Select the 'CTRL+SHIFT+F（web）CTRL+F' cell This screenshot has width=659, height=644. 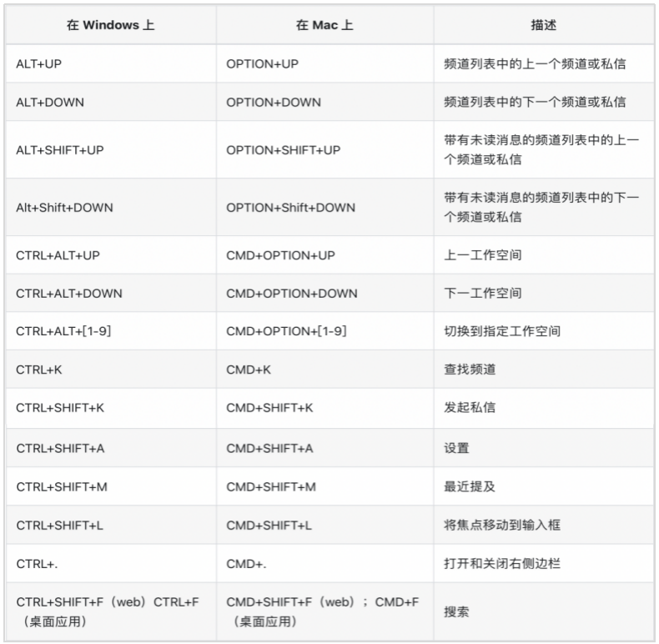[111, 611]
